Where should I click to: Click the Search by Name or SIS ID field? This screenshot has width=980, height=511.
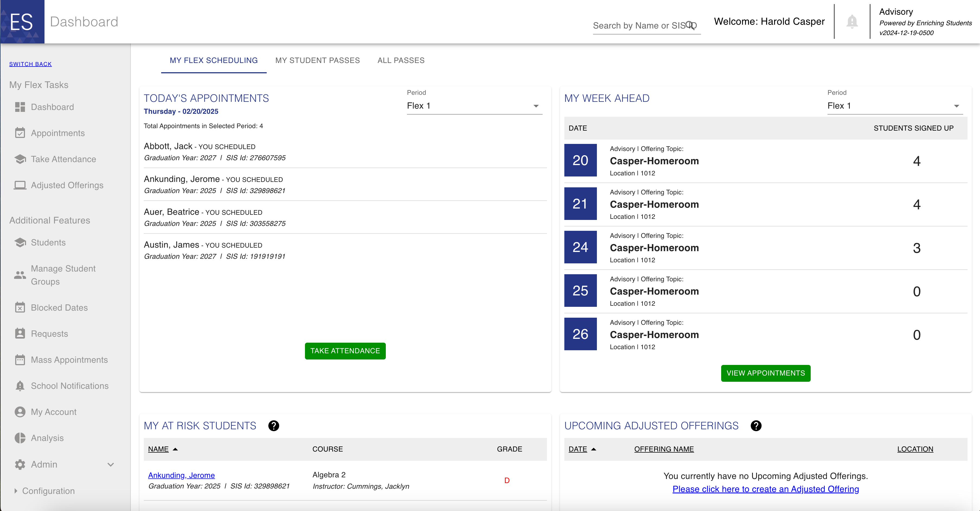[x=639, y=26]
